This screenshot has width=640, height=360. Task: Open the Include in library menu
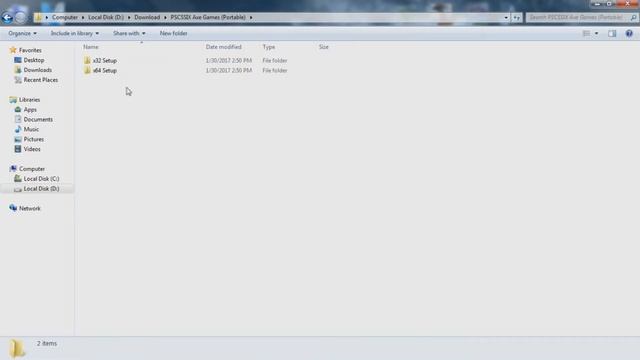point(75,33)
